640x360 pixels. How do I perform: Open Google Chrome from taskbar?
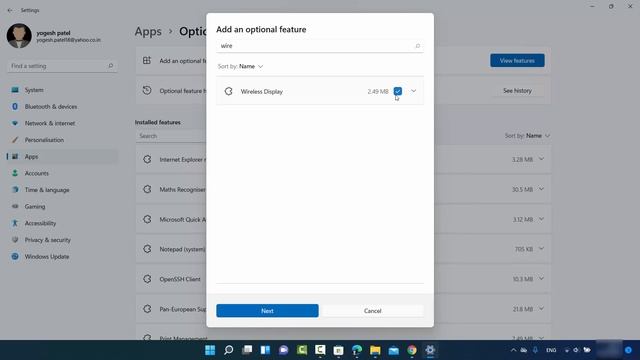pyautogui.click(x=412, y=350)
